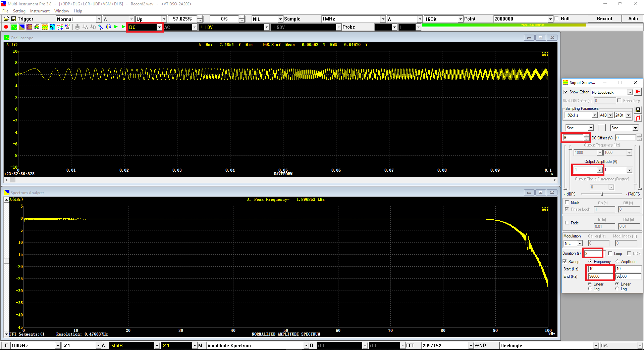Screen dimensions: 644x350
Task: Click the ellipsis button between waveform dropdowns
Action: pyautogui.click(x=602, y=128)
